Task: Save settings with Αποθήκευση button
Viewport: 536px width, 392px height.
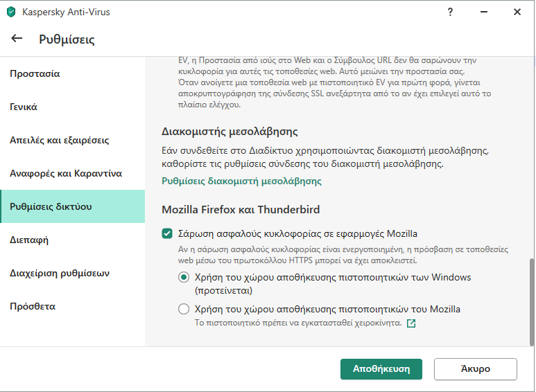Action: click(381, 368)
